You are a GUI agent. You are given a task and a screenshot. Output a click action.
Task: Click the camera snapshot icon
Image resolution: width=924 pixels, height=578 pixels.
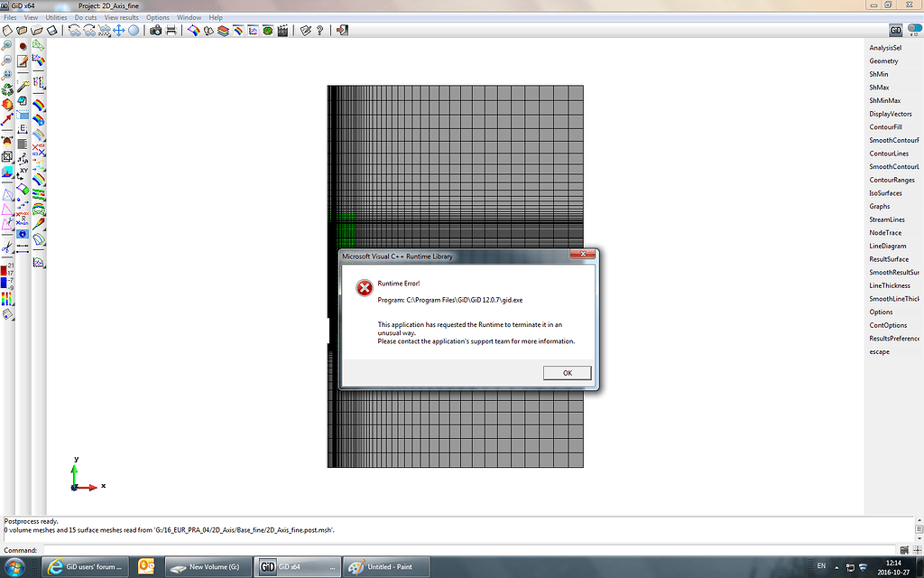(155, 30)
